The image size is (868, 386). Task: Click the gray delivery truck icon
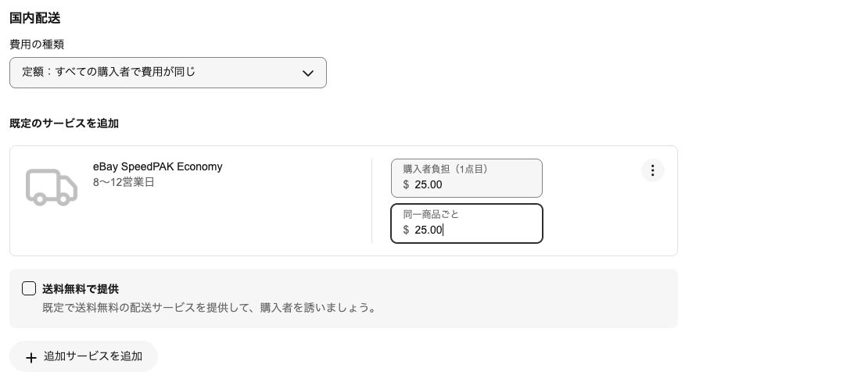(52, 187)
